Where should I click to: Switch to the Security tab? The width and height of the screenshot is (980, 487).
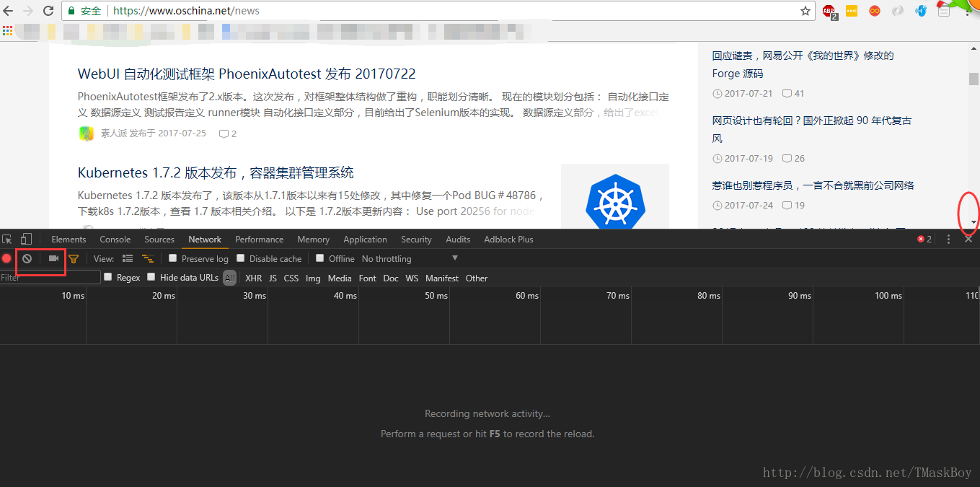pyautogui.click(x=416, y=240)
